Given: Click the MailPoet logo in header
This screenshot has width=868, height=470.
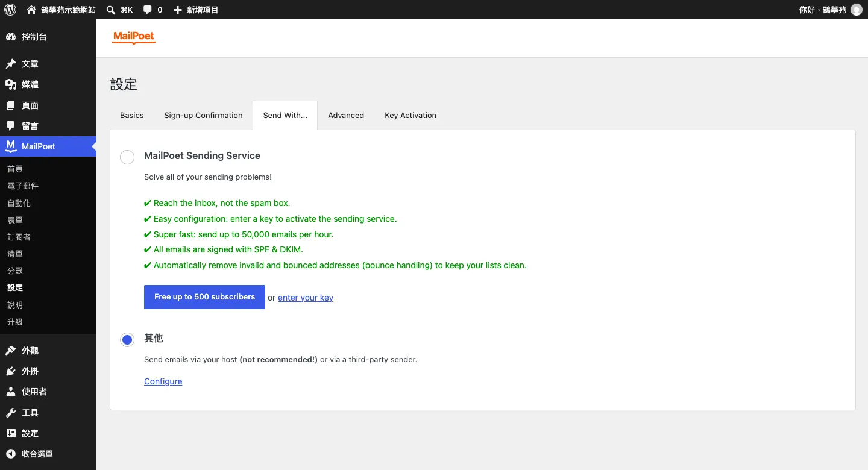Looking at the screenshot, I should (x=134, y=37).
